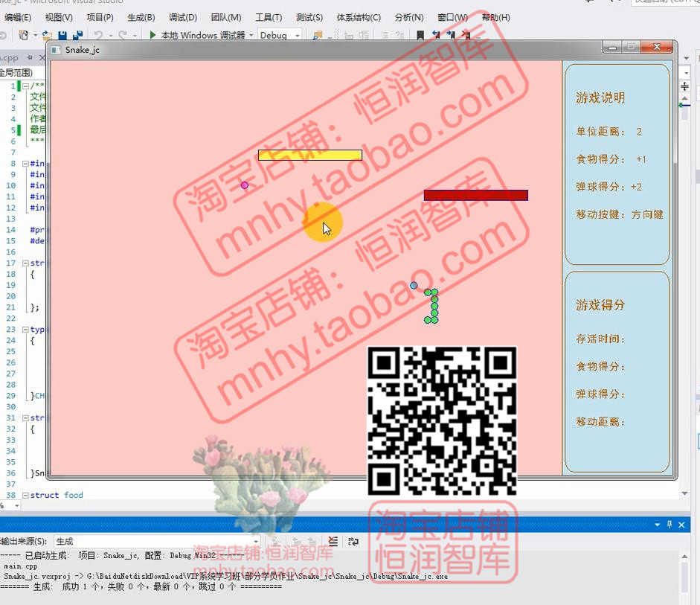Image resolution: width=700 pixels, height=605 pixels.
Task: Collapse the #include region at line 8
Action: click(x=26, y=164)
